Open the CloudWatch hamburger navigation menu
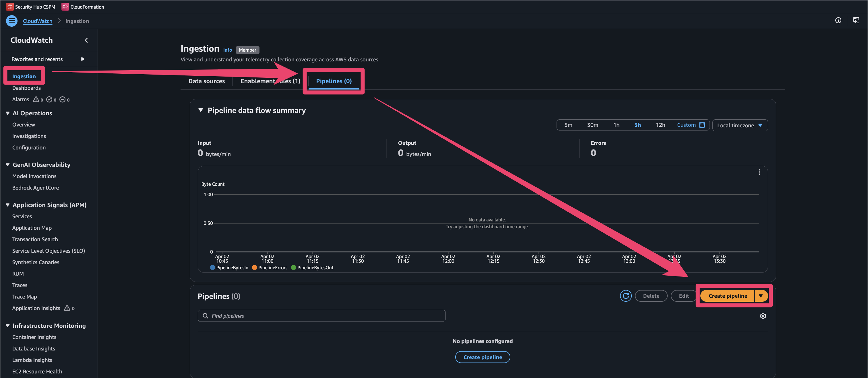 click(x=11, y=21)
